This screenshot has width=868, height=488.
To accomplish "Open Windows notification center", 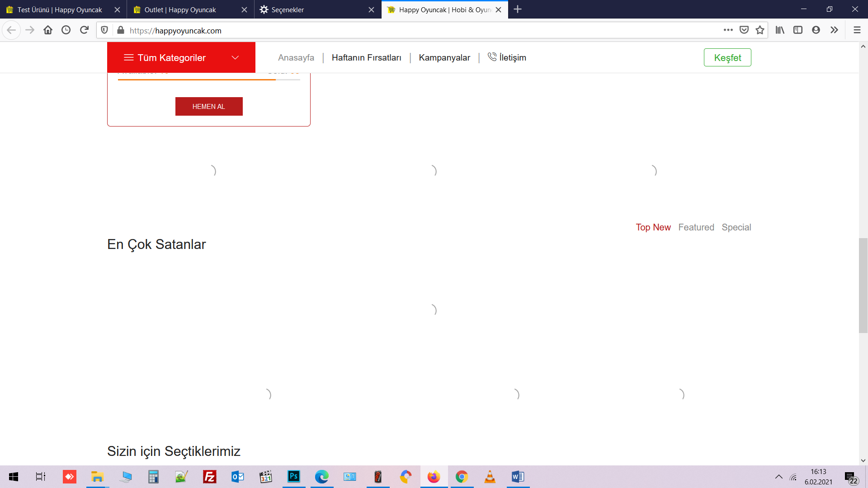I will tap(851, 477).
